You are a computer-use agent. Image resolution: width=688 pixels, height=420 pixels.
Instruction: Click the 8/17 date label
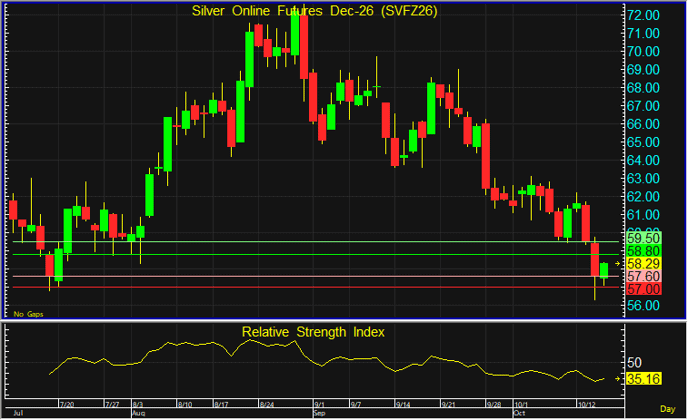pyautogui.click(x=221, y=404)
